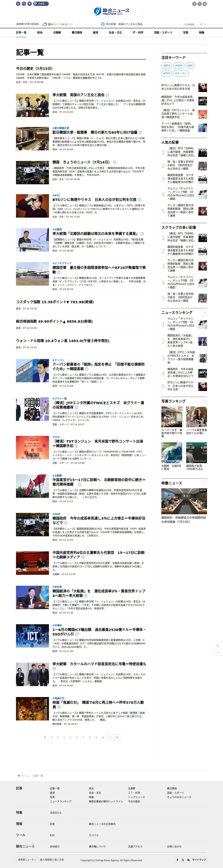Select the 経済 nav tab
Image resolution: width=223 pixels, height=868 pixels.
[x=96, y=33]
